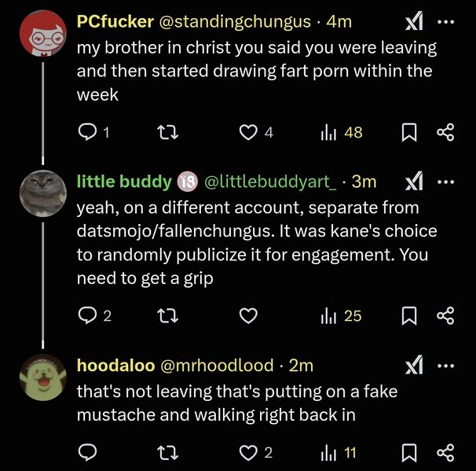The image size is (476, 471).
Task: Repost little buddy's reply
Action: (167, 316)
